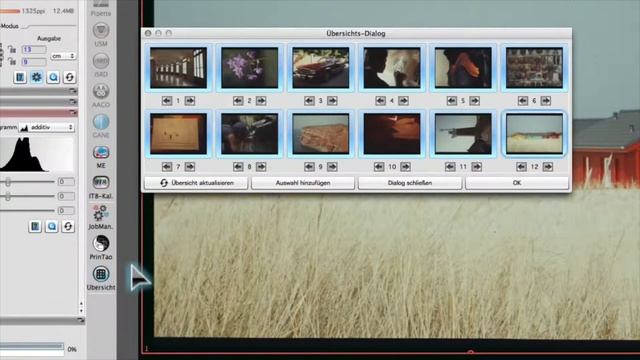
Task: Click the top value field beside histogram sliders
Action: [x=66, y=182]
